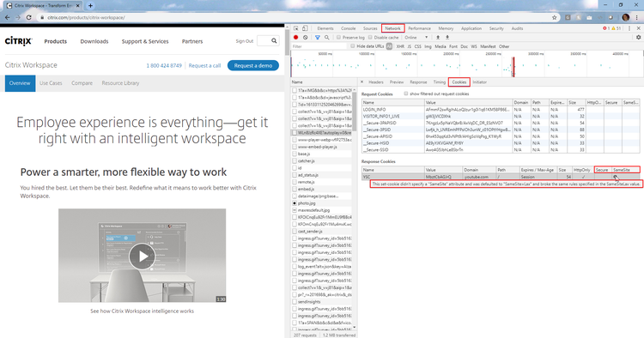Click the site search magnifier icon
The height and width of the screenshot is (338, 644).
(x=274, y=40)
